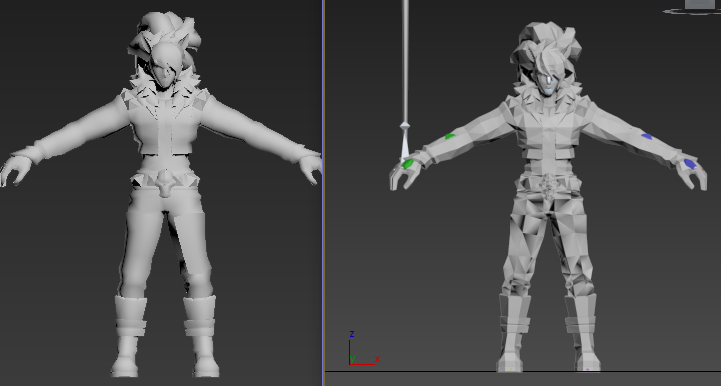The image size is (721, 386).
Task: Pick the diamond-shaped helper on the pole
Action: (x=405, y=126)
